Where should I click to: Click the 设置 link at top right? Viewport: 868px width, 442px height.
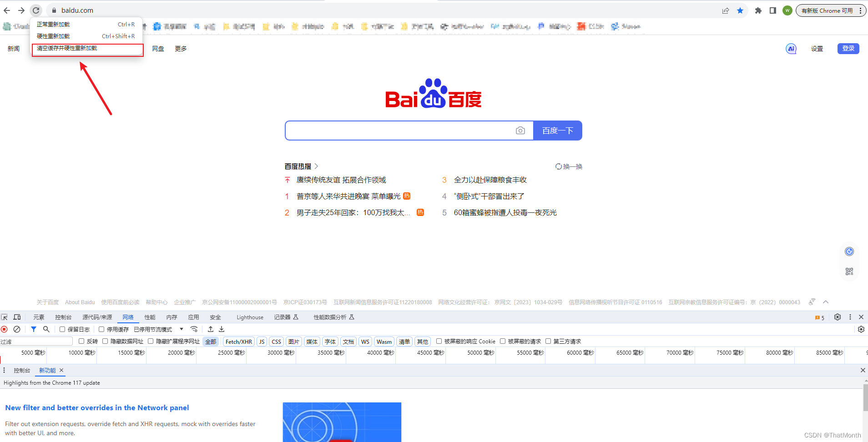pos(817,49)
